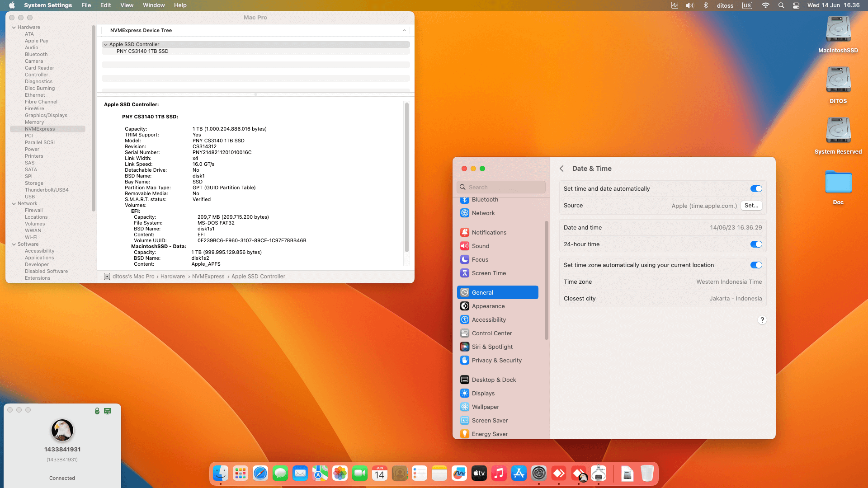Click NVMExpress in the path bar
This screenshot has height=488, width=868.
tap(208, 277)
